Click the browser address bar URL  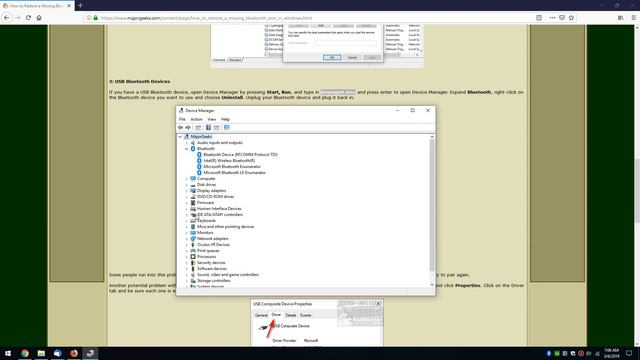tap(207, 18)
